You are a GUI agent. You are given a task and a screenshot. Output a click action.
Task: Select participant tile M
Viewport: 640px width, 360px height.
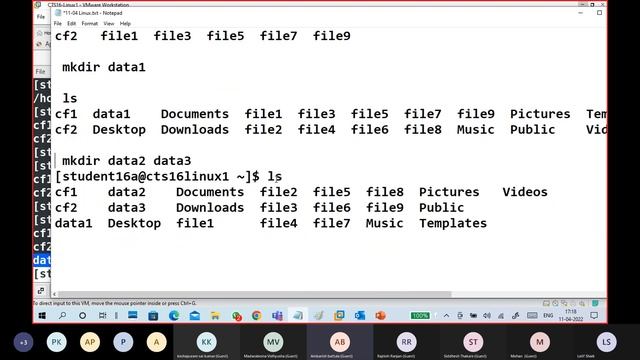(x=540, y=342)
